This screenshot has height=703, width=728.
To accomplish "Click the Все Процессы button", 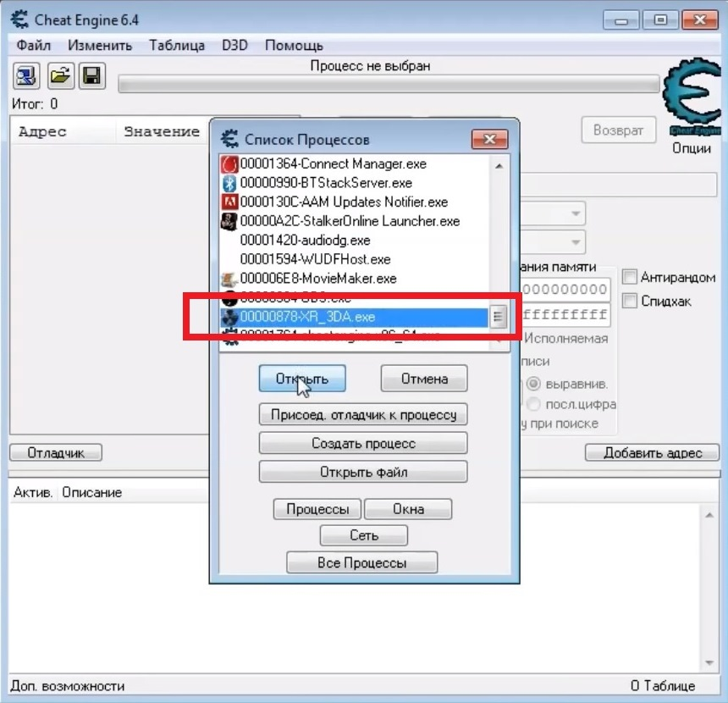I will (362, 562).
